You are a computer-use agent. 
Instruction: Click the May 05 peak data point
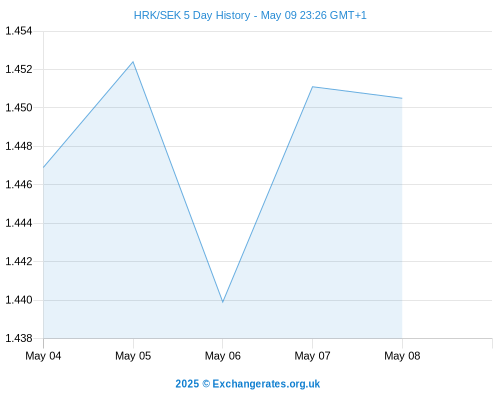pyautogui.click(x=133, y=62)
